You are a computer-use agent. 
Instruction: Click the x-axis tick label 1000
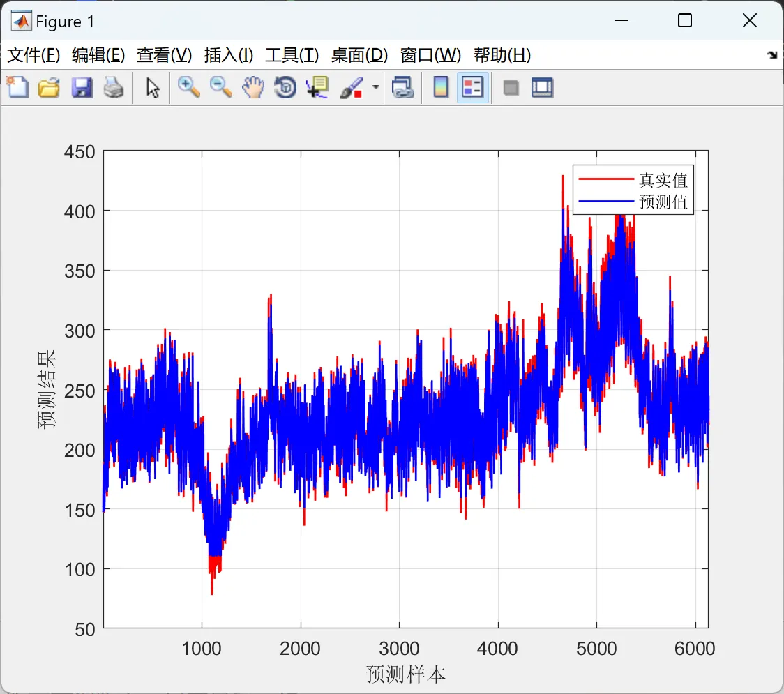[201, 649]
